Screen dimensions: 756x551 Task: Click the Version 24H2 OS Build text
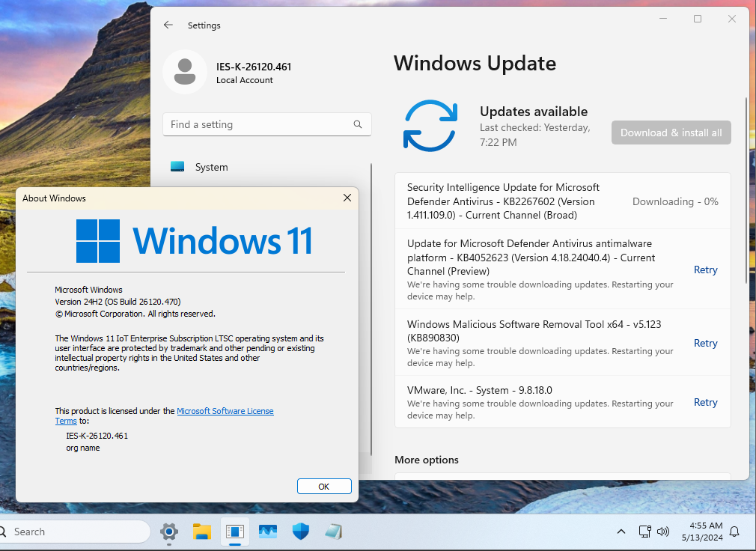click(x=118, y=302)
